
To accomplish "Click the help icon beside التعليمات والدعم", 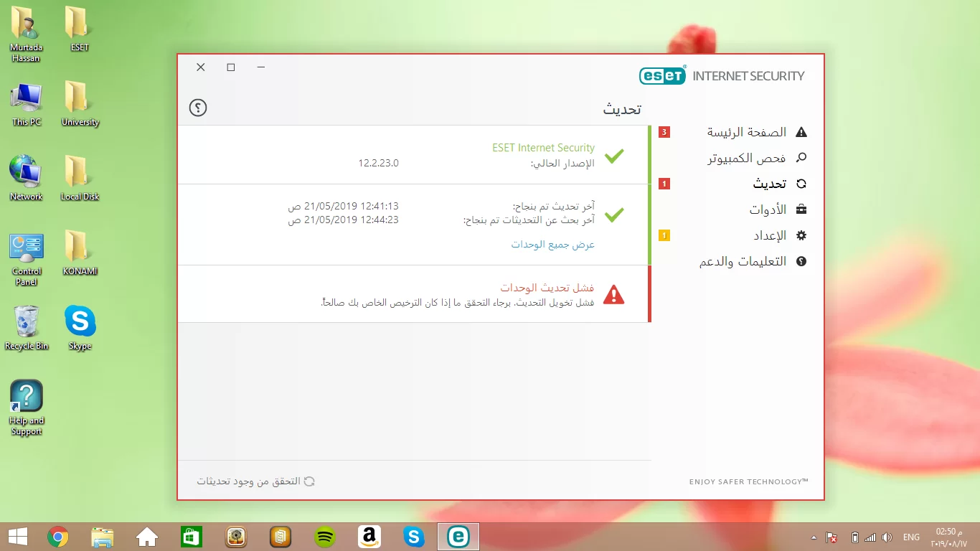I will pyautogui.click(x=801, y=261).
